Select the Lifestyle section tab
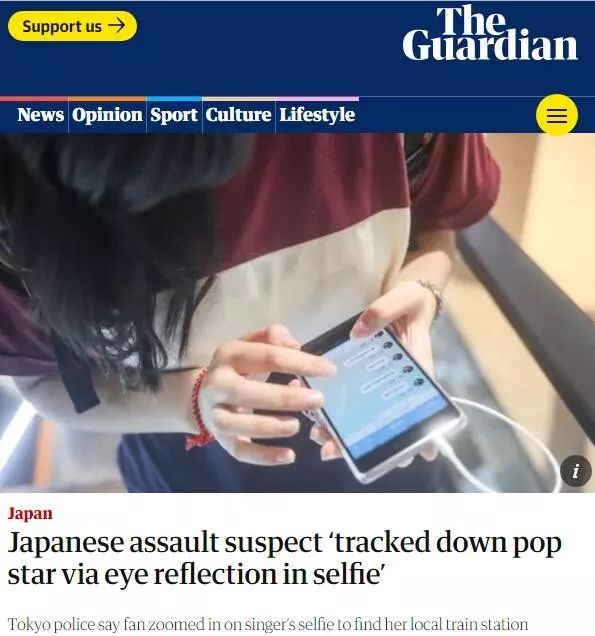This screenshot has width=595, height=636. pyautogui.click(x=317, y=115)
